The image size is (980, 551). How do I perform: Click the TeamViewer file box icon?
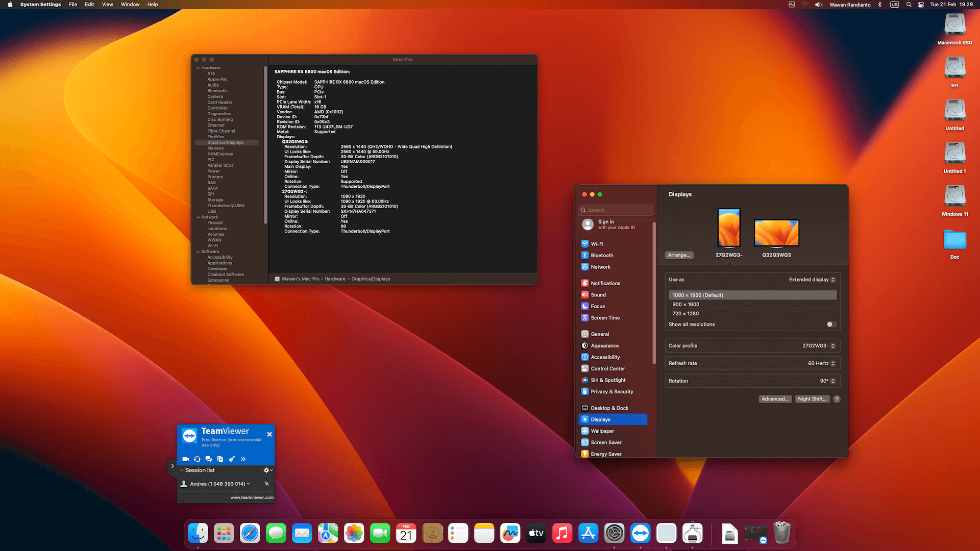tap(220, 459)
